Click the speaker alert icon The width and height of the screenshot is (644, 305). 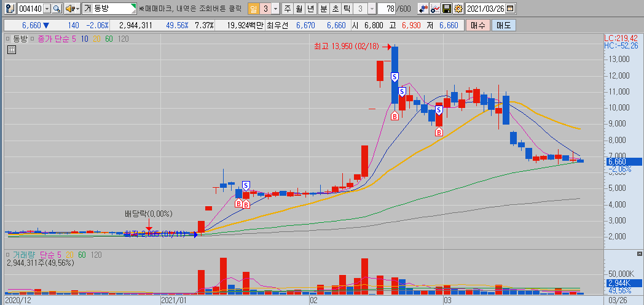pos(70,8)
